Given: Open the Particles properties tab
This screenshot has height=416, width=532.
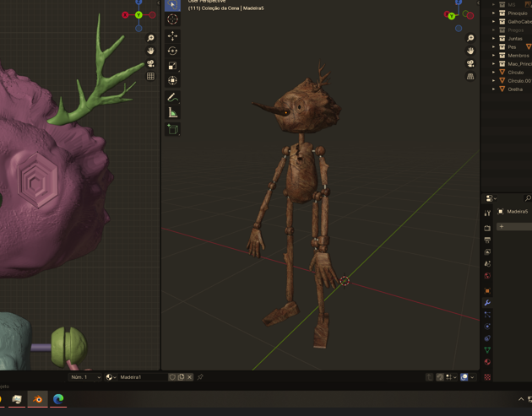Looking at the screenshot, I should point(487,315).
